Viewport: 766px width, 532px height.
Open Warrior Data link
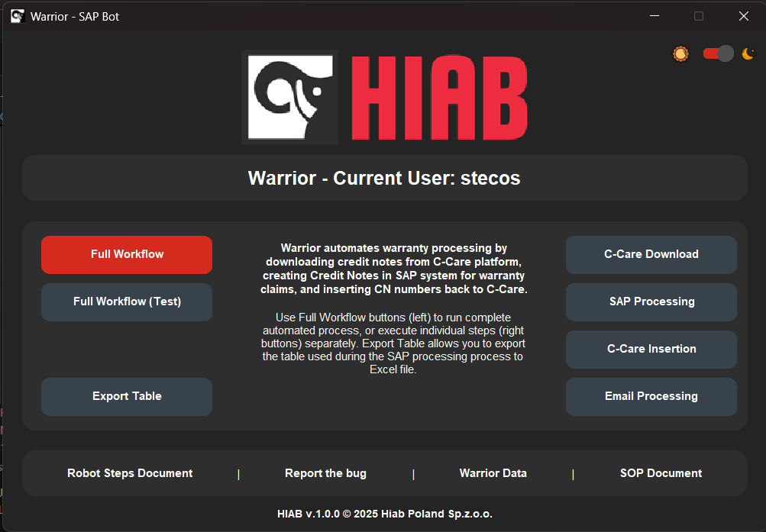[x=493, y=473]
